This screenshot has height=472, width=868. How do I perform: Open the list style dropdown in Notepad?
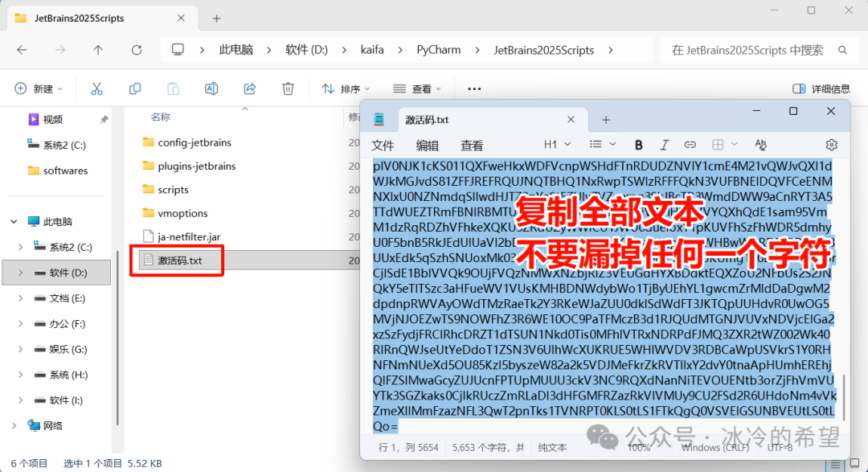point(602,145)
